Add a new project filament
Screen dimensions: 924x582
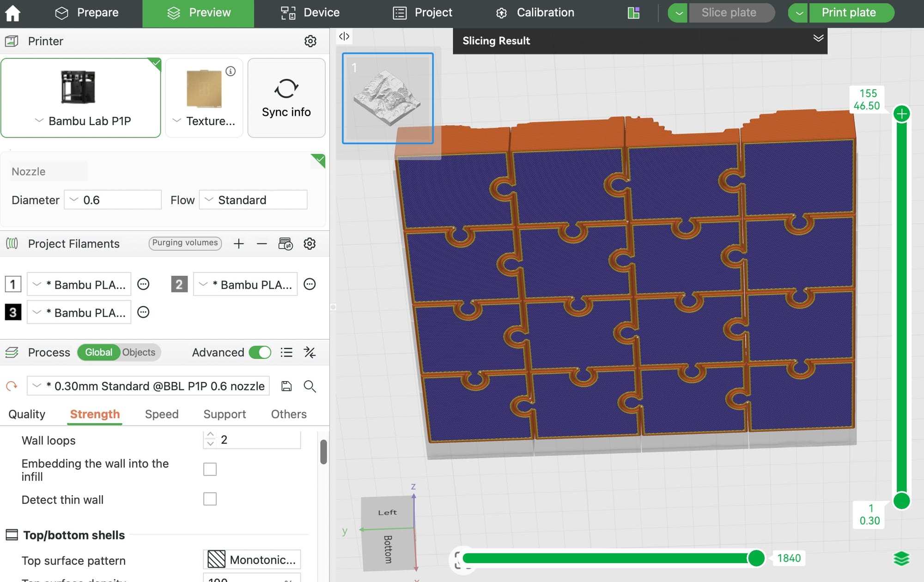click(238, 243)
